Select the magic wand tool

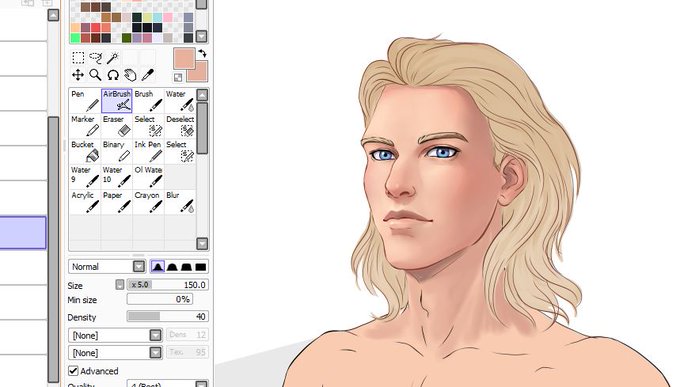tap(113, 57)
